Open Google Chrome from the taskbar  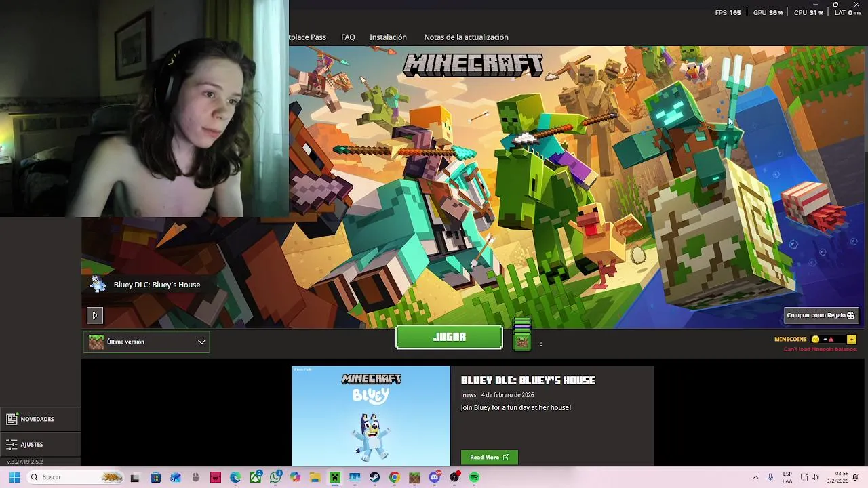click(395, 477)
